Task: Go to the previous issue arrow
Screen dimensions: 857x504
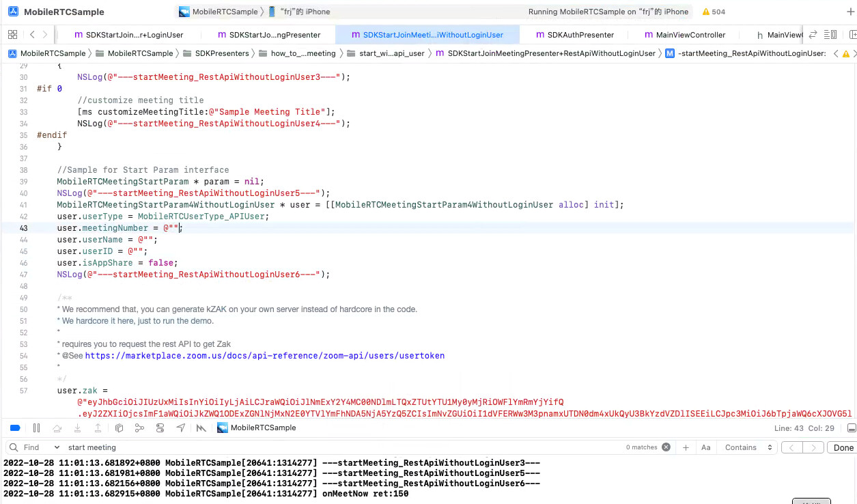Action: pyautogui.click(x=837, y=53)
